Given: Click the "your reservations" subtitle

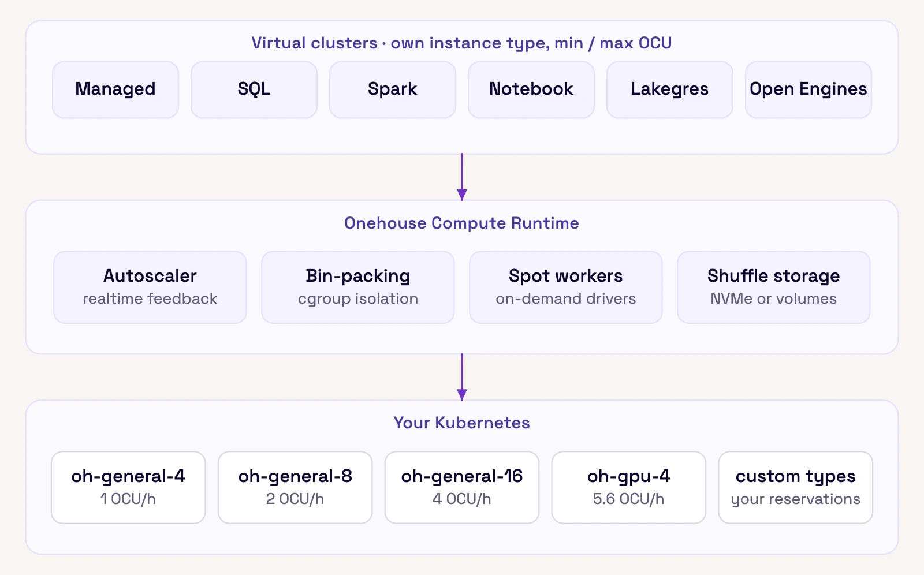Looking at the screenshot, I should pos(796,499).
